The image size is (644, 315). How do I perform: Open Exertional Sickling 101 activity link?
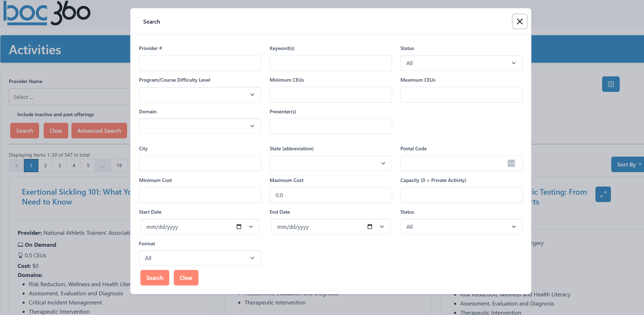tap(76, 197)
